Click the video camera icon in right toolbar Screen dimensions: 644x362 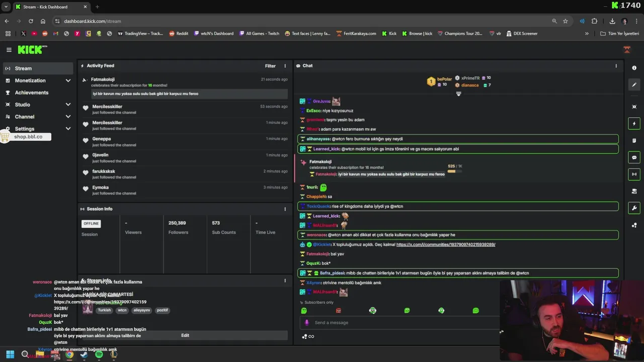(634, 191)
